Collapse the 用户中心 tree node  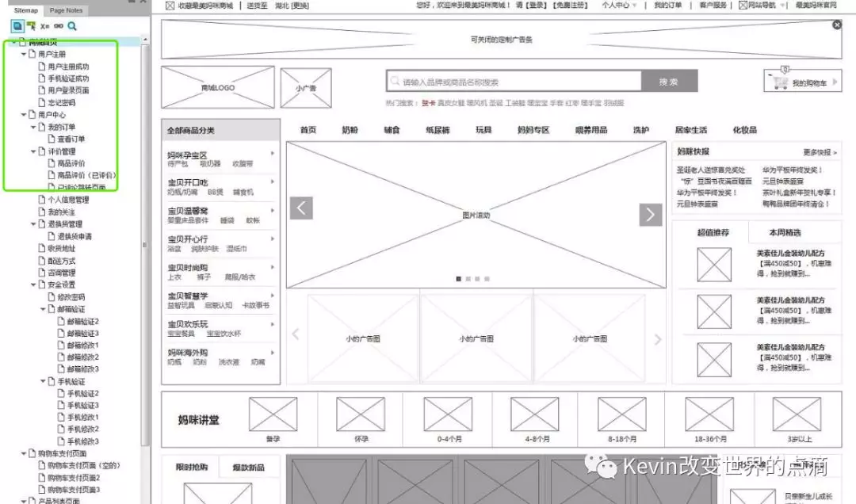point(24,115)
